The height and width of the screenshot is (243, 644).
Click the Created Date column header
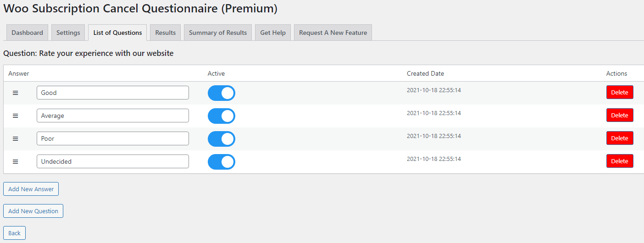[425, 73]
